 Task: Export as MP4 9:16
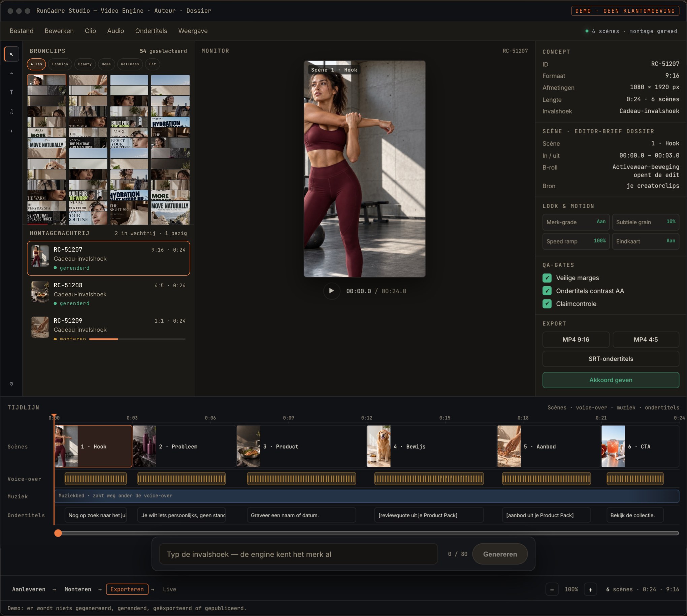coord(576,339)
